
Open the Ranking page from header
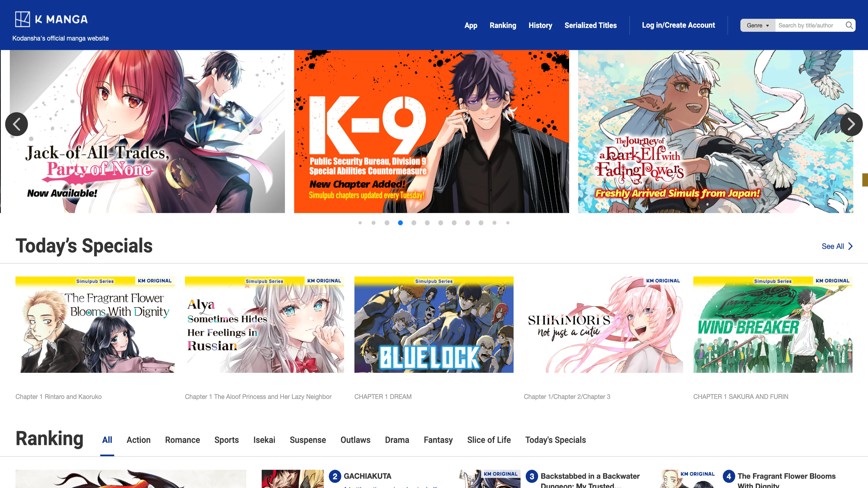coord(503,25)
